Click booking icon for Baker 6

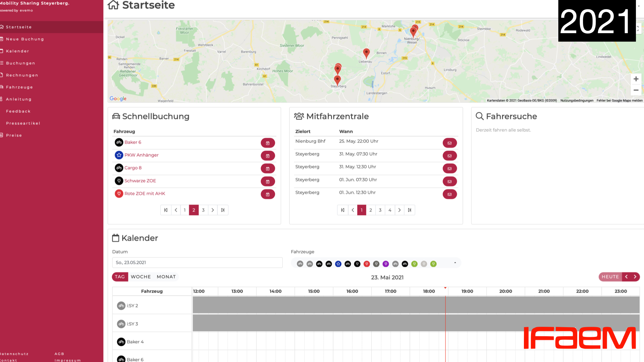(x=268, y=143)
